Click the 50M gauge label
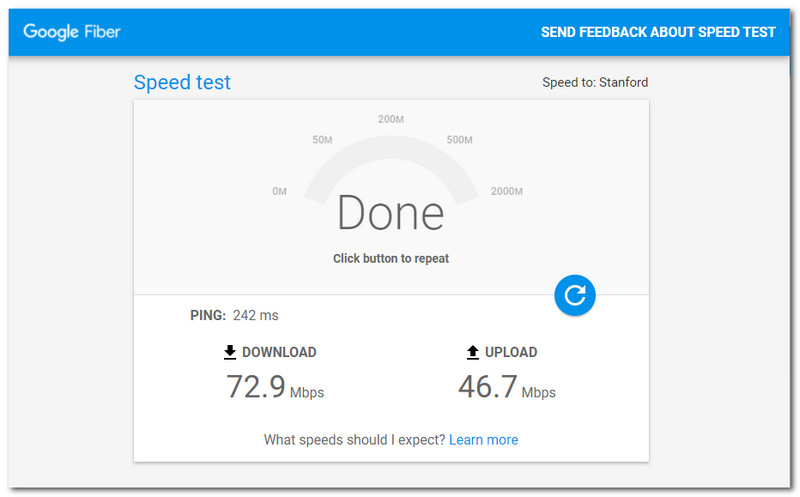The width and height of the screenshot is (800, 497). pyautogui.click(x=322, y=140)
